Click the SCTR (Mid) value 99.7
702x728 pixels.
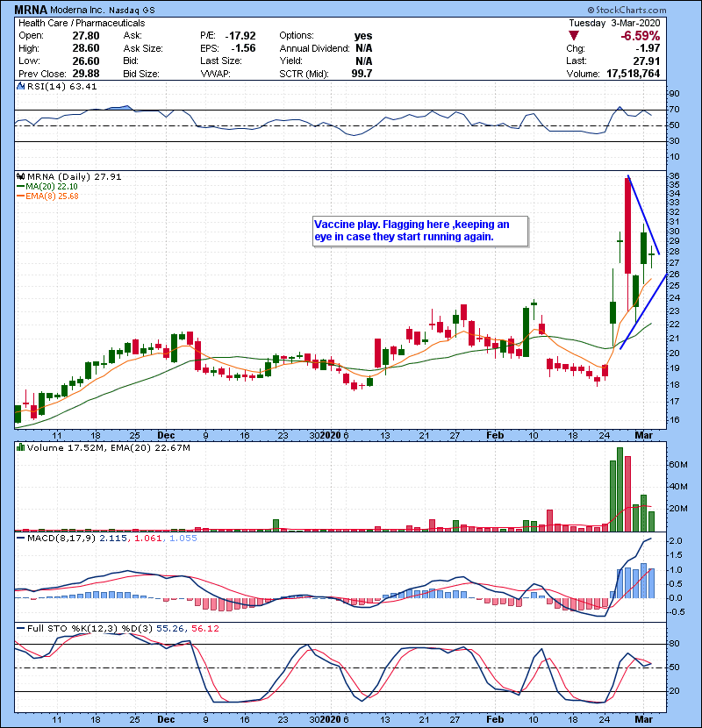(x=362, y=74)
